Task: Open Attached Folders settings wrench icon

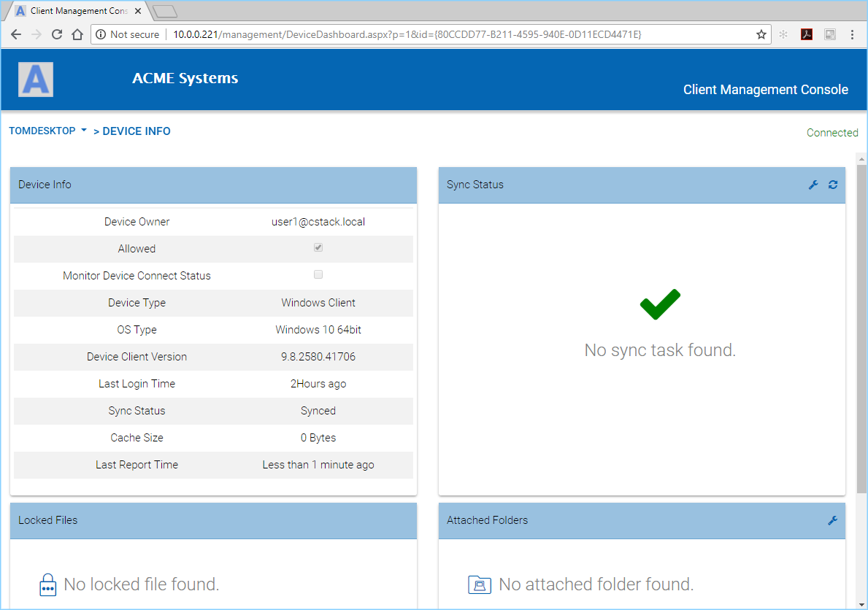Action: tap(833, 520)
